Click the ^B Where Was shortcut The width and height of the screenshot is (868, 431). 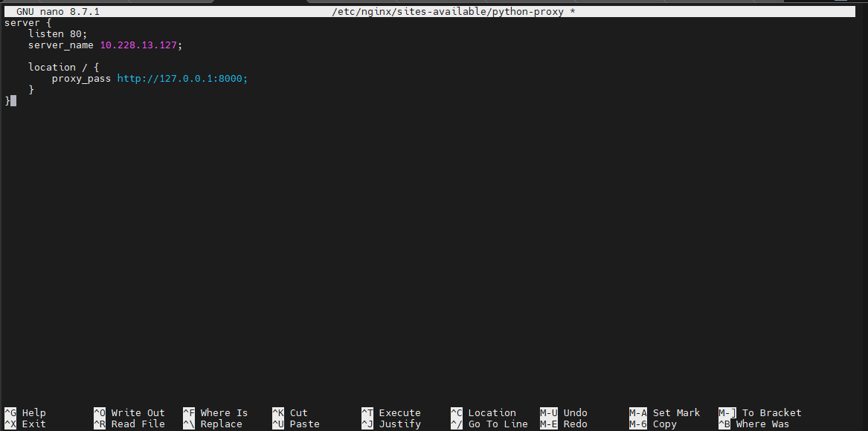click(754, 424)
